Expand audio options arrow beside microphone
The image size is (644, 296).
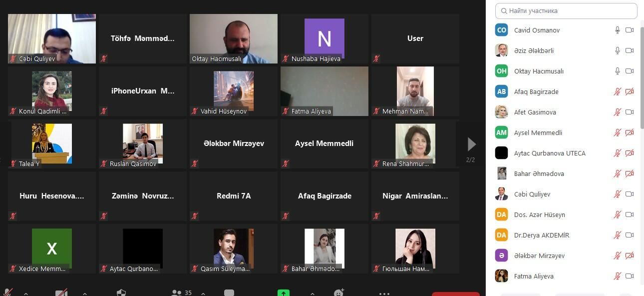click(26, 293)
